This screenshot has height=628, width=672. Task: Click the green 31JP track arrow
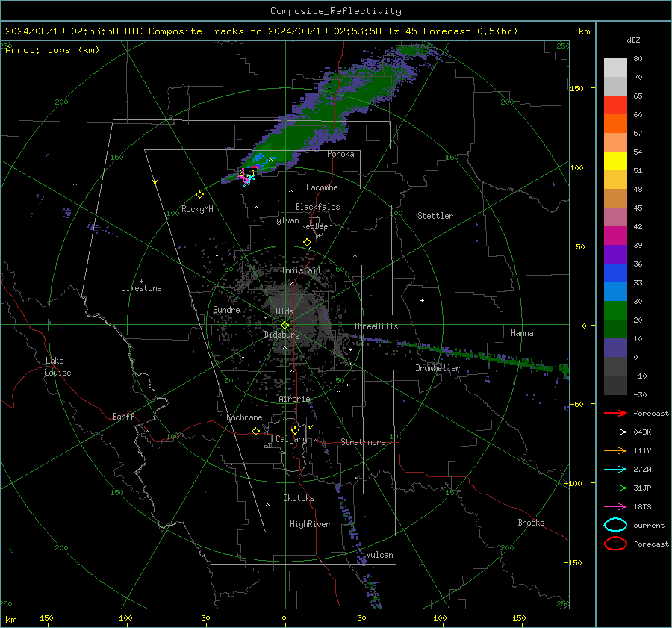(x=615, y=488)
